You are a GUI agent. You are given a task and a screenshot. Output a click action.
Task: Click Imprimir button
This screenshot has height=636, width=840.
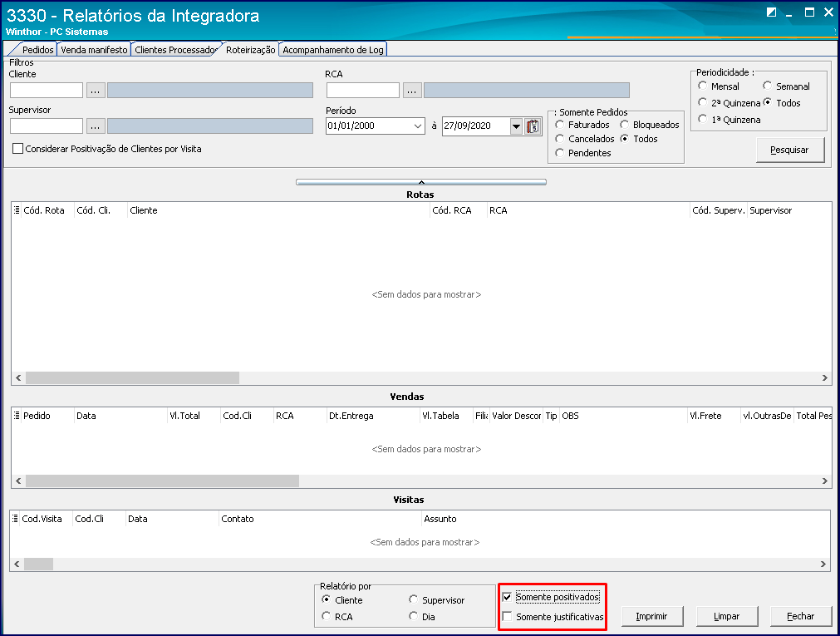[651, 616]
